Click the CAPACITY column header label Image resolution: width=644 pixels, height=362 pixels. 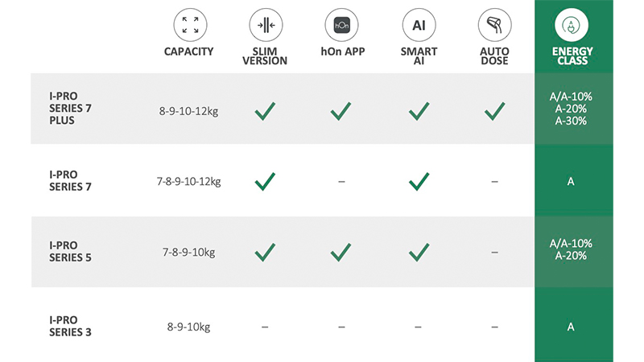coord(189,51)
